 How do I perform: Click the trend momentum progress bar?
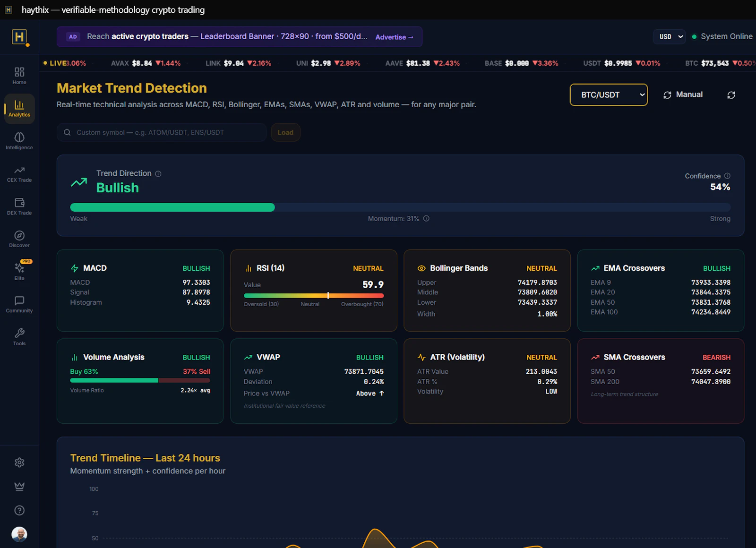coord(400,207)
